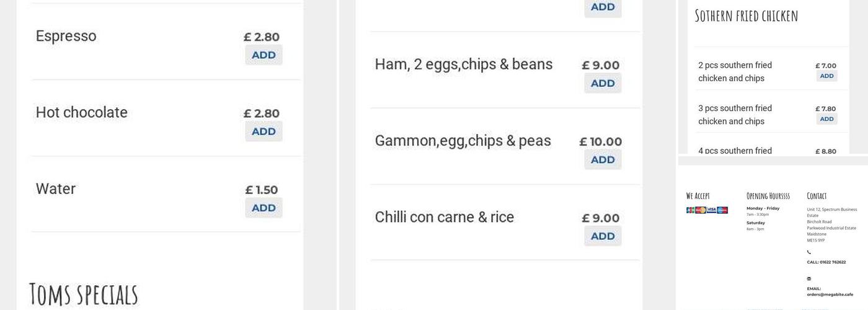This screenshot has height=310, width=868.
Task: Click the Sothern Fried Chicken heading
Action: (x=746, y=16)
